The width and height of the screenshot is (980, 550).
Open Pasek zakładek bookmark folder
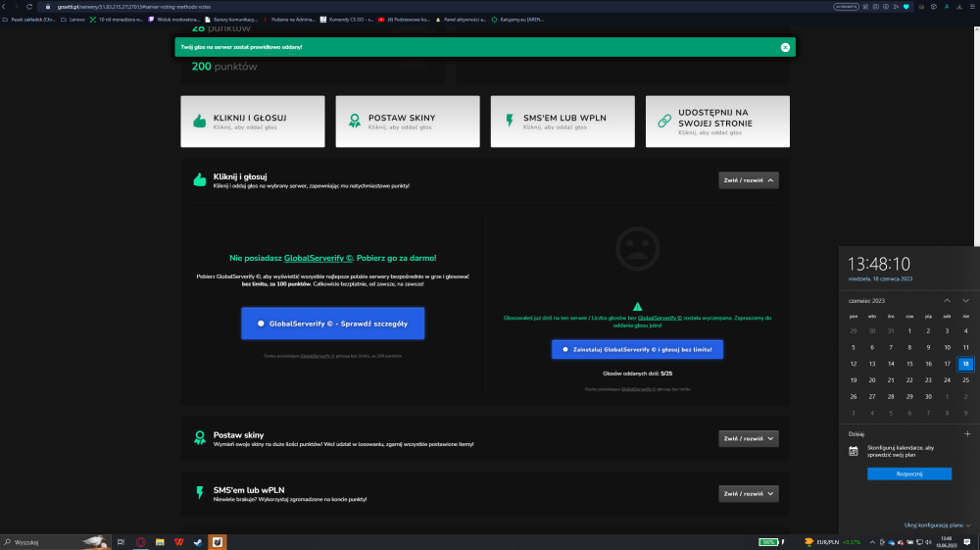coord(28,20)
